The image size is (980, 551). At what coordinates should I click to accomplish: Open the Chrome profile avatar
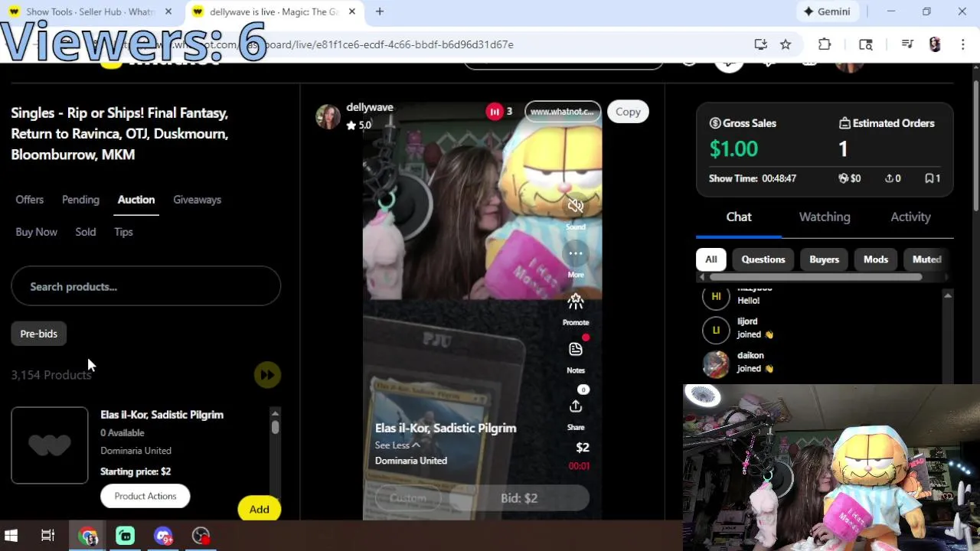pos(935,44)
